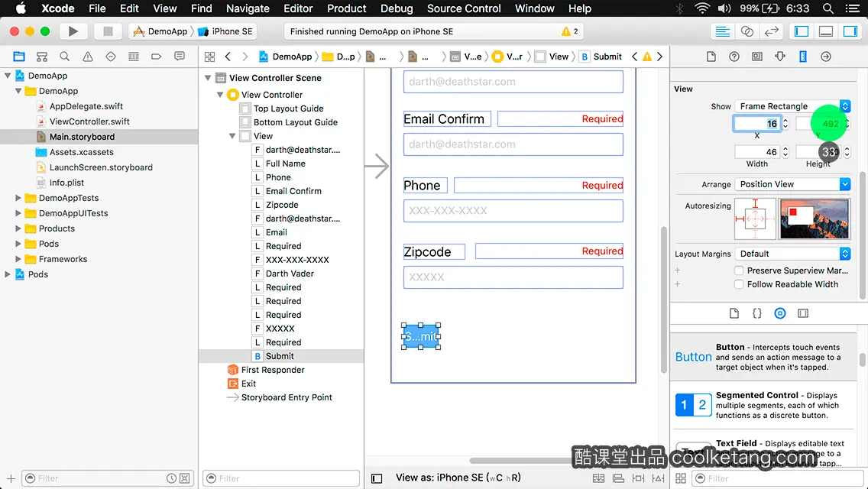Viewport: 868px width, 489px height.
Task: Open the Connections inspector
Action: (826, 57)
